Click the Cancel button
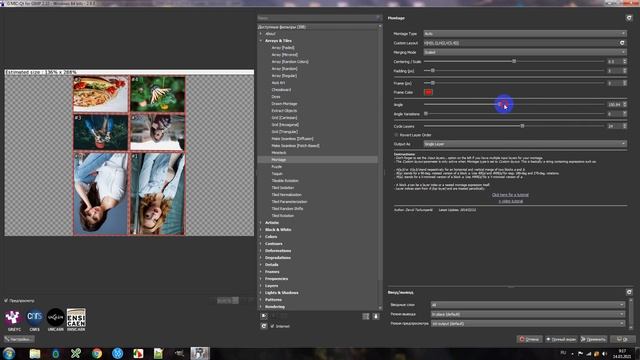This screenshot has height=360, width=640. click(529, 339)
